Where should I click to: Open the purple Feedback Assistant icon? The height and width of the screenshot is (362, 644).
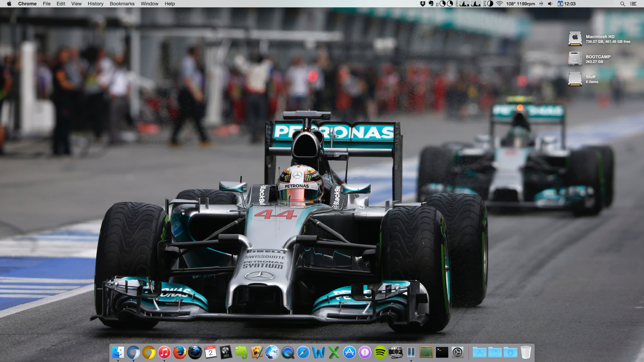tap(365, 352)
